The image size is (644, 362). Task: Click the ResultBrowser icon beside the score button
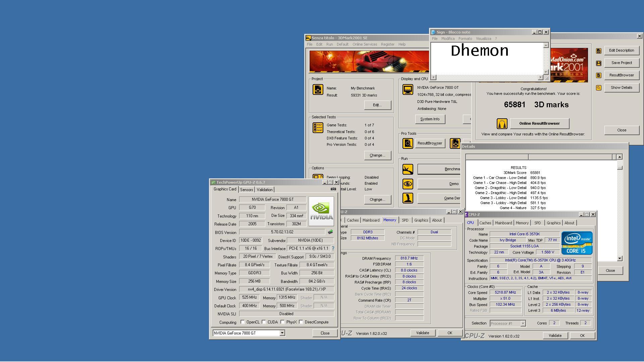coord(599,75)
